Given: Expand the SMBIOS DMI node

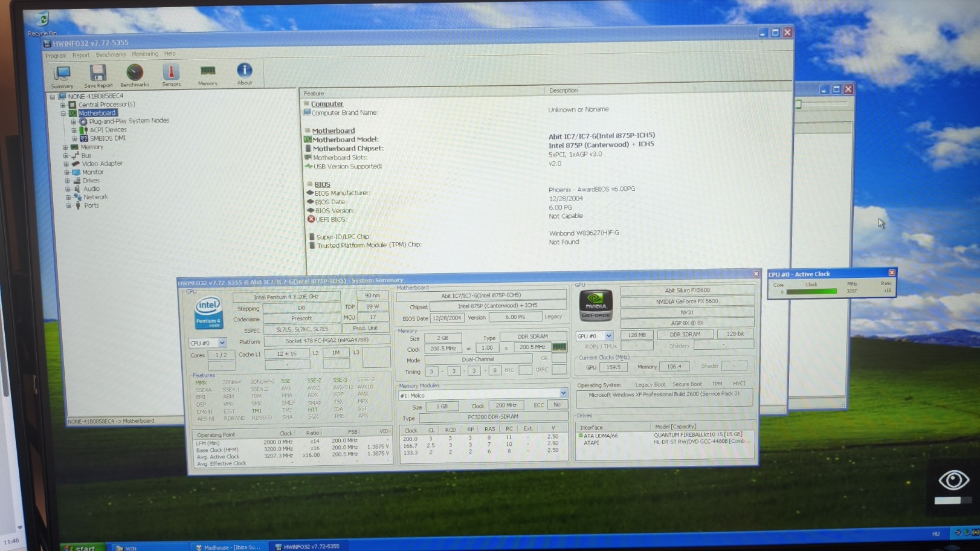Looking at the screenshot, I should pos(75,139).
